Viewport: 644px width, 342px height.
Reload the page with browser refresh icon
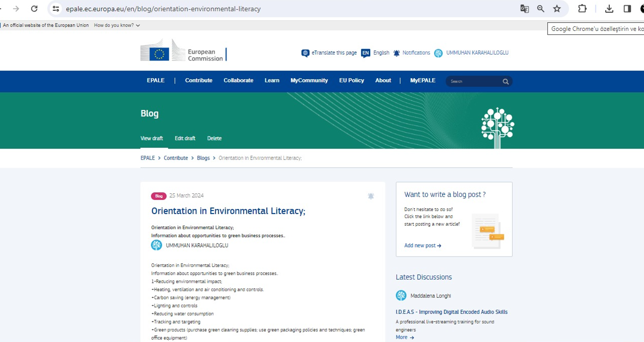tap(34, 9)
